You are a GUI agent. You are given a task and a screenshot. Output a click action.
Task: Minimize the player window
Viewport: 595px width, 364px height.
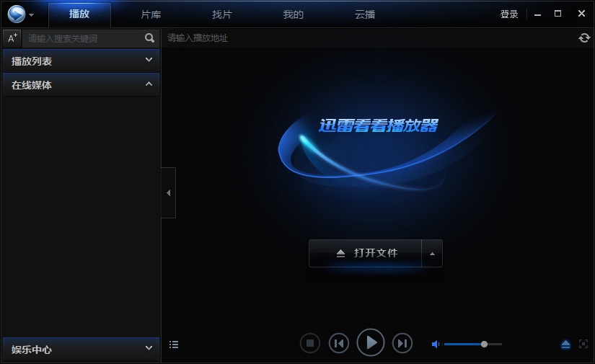coord(537,14)
